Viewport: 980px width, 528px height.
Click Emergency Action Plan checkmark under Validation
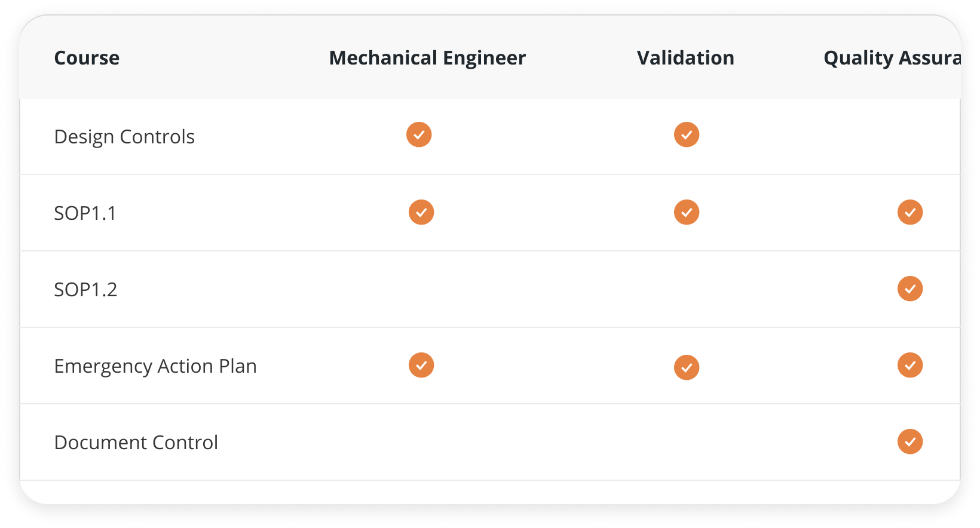pos(687,367)
